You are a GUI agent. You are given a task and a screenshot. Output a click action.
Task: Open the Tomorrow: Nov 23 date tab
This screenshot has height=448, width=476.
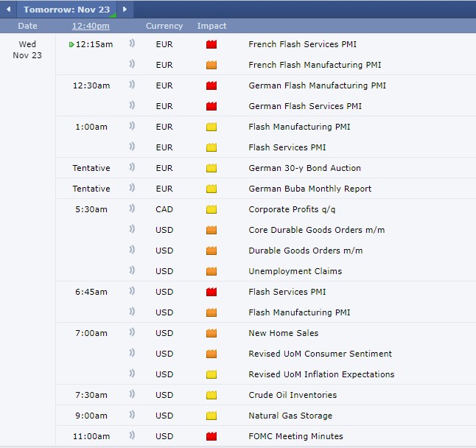[x=66, y=10]
